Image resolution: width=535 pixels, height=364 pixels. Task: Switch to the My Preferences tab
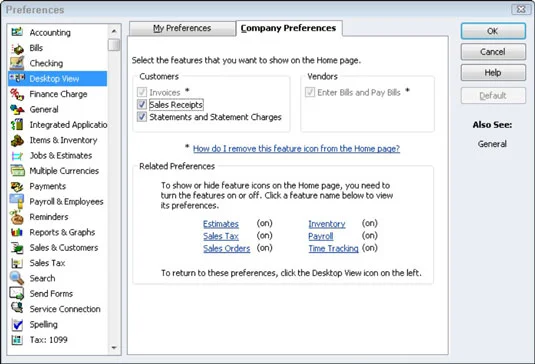coord(182,28)
